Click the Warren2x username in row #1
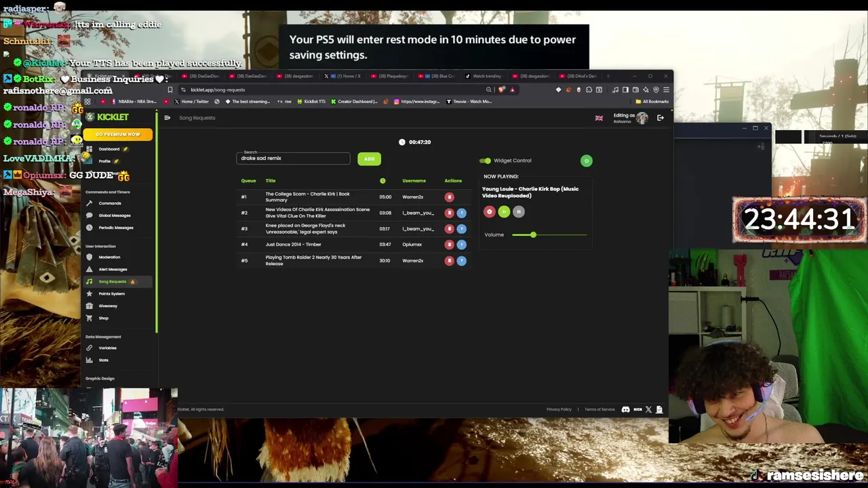This screenshot has height=488, width=868. click(412, 197)
